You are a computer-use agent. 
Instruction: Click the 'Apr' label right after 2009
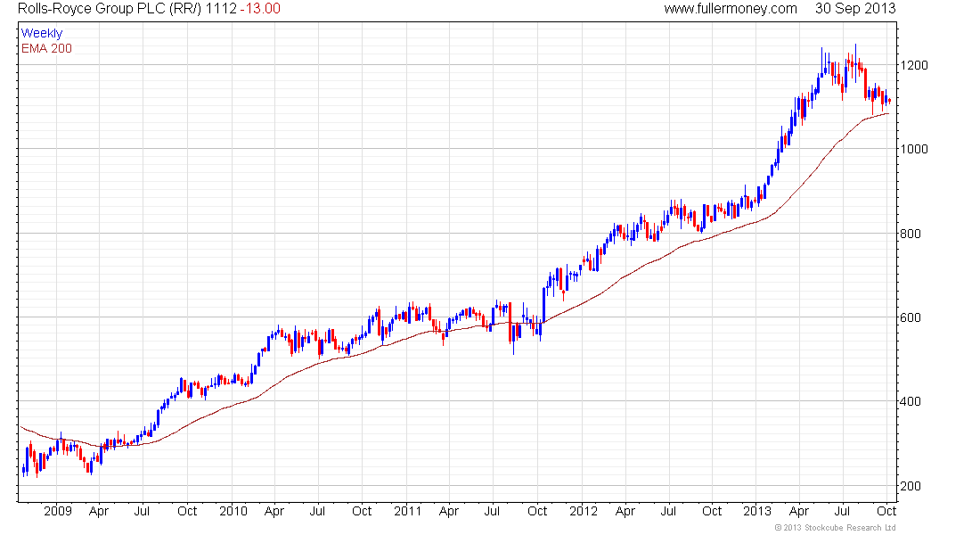(x=99, y=511)
